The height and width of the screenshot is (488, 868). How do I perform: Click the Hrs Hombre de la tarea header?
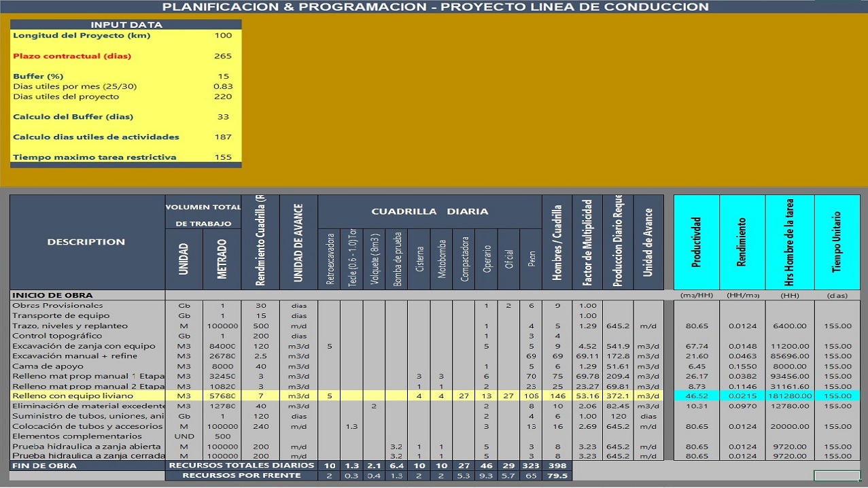click(x=790, y=243)
